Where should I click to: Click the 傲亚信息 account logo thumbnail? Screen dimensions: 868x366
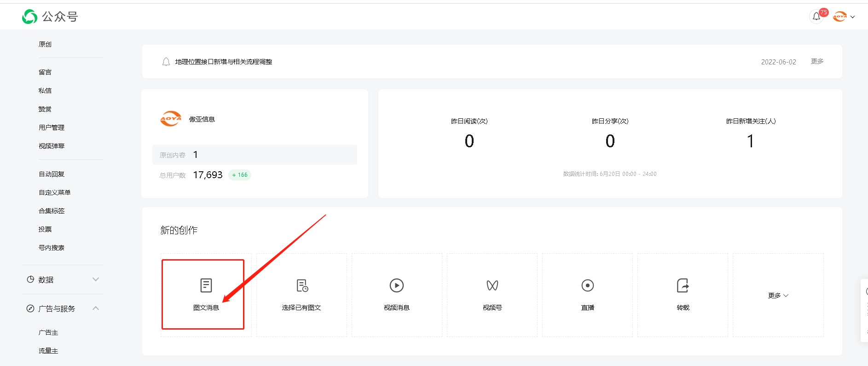[x=171, y=119]
